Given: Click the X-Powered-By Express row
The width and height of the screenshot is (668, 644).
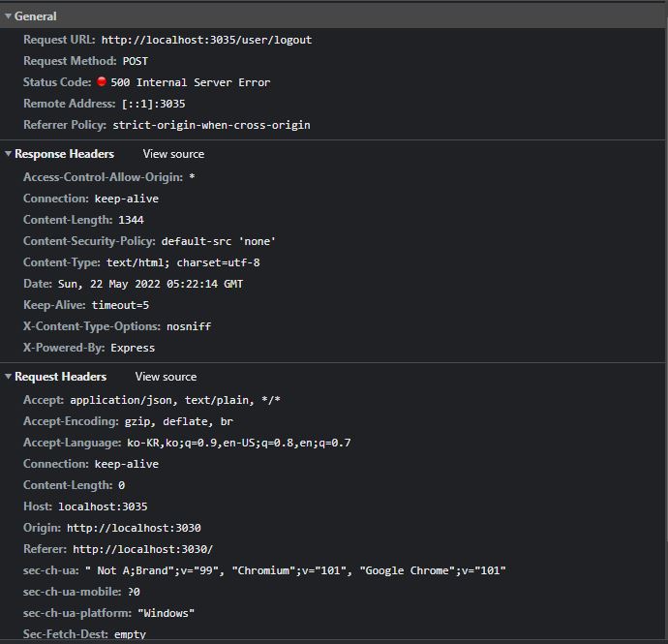Looking at the screenshot, I should pyautogui.click(x=133, y=348).
